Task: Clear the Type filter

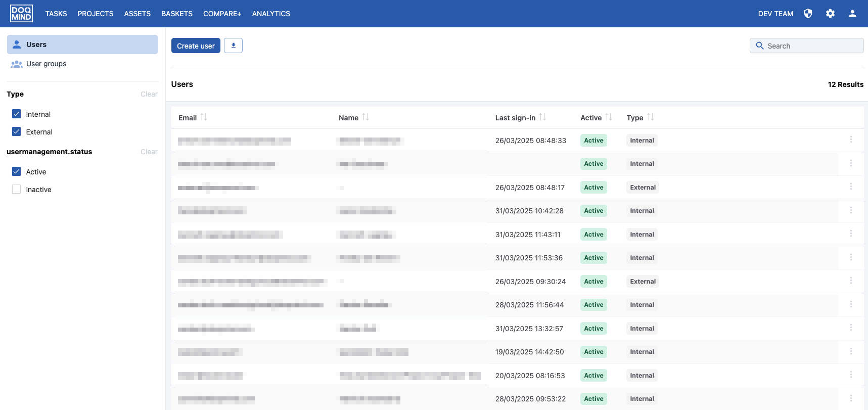Action: (x=149, y=94)
